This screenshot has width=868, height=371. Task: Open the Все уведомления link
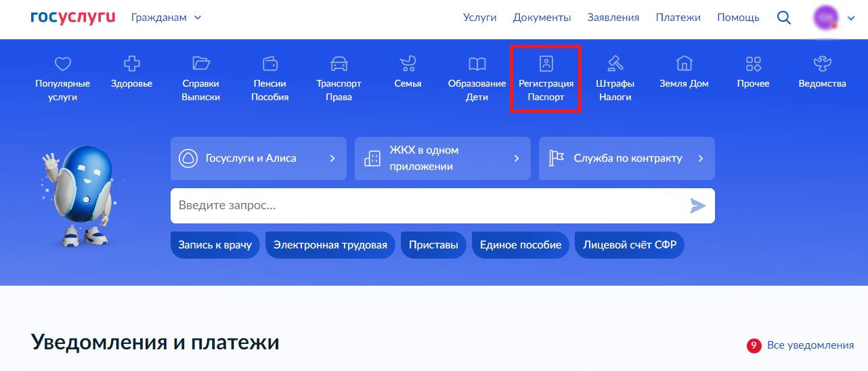coord(810,345)
